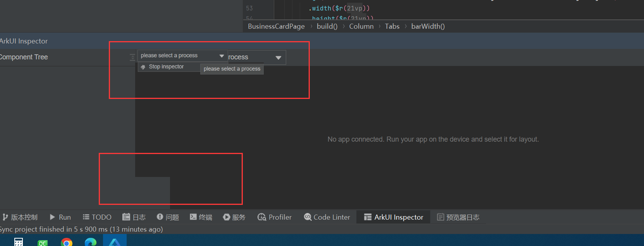Select the Component Tree header
This screenshot has width=644, height=246.
coord(24,57)
